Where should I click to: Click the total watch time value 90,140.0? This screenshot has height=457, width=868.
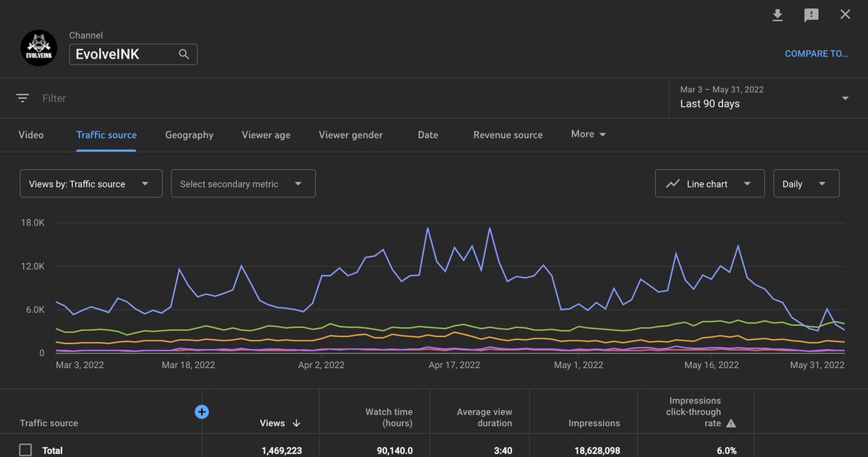coord(395,450)
